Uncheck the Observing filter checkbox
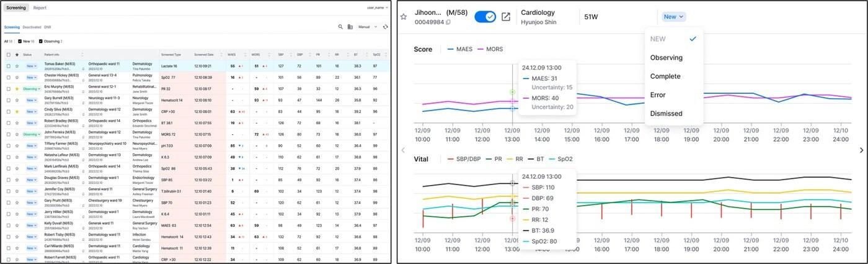Image resolution: width=868 pixels, height=264 pixels. coord(41,42)
